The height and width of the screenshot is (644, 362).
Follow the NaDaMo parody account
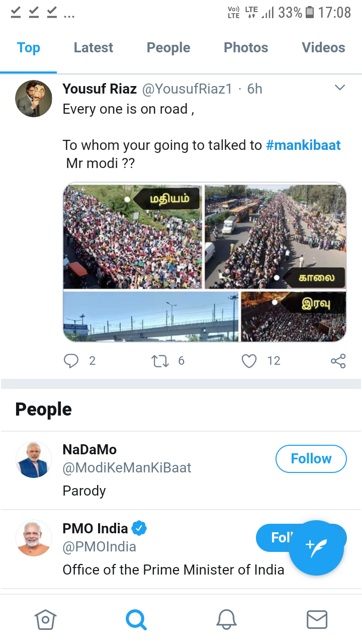click(311, 459)
